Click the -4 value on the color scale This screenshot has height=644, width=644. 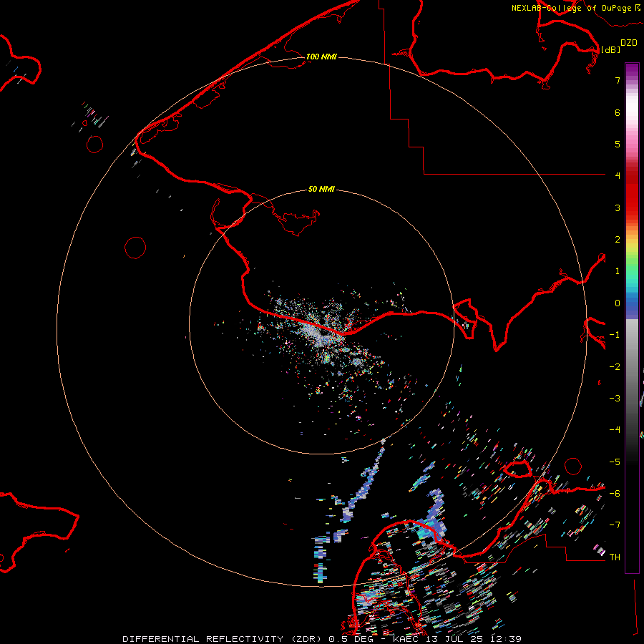pos(615,430)
